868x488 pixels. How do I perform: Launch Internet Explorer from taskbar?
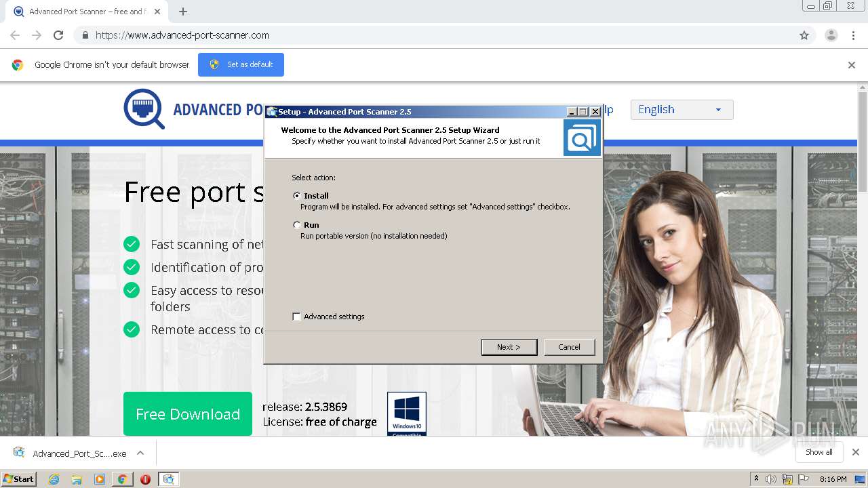click(x=54, y=479)
